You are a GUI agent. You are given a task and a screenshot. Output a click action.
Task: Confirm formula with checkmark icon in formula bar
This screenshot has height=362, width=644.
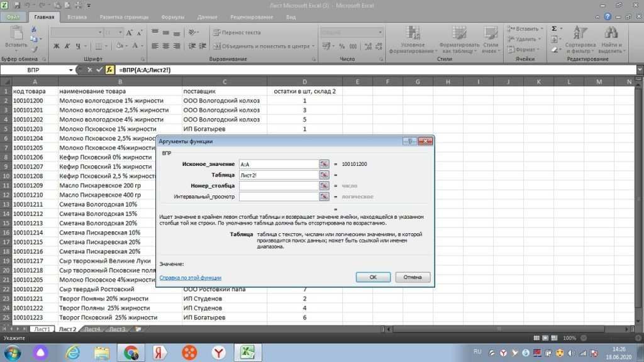[x=99, y=70]
